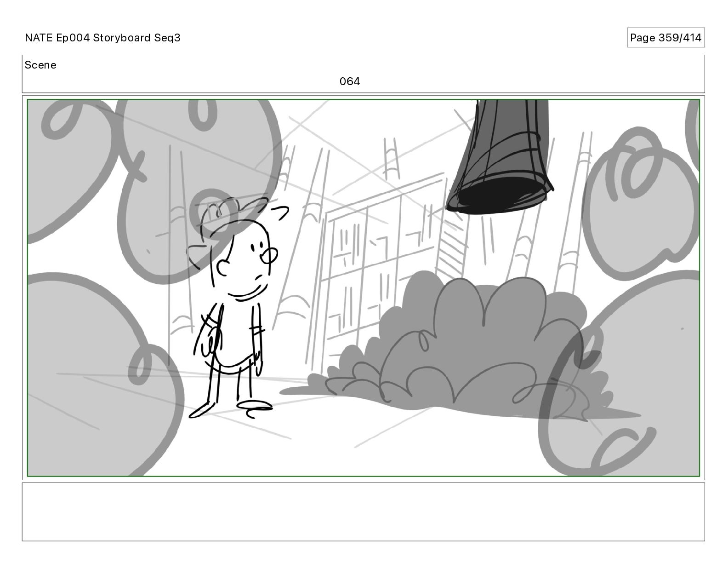This screenshot has height=563, width=728.
Task: Click the scene number '064'
Action: click(x=350, y=81)
